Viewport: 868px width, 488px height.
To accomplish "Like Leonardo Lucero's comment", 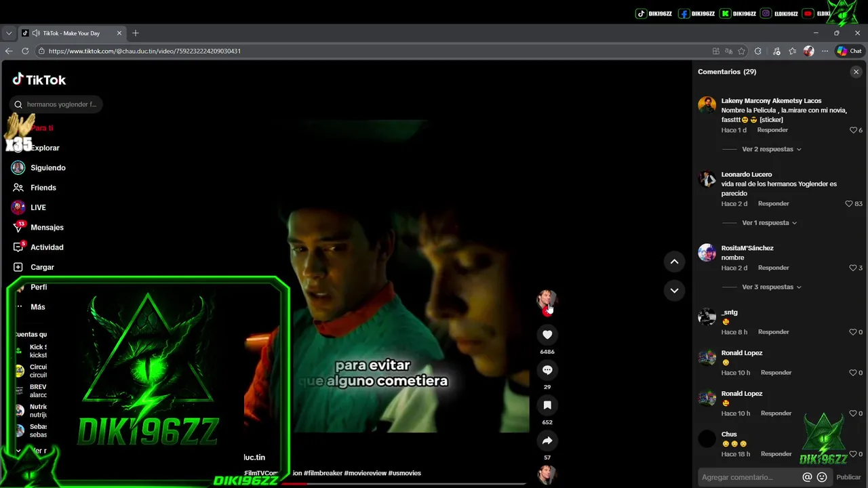I will pos(849,204).
